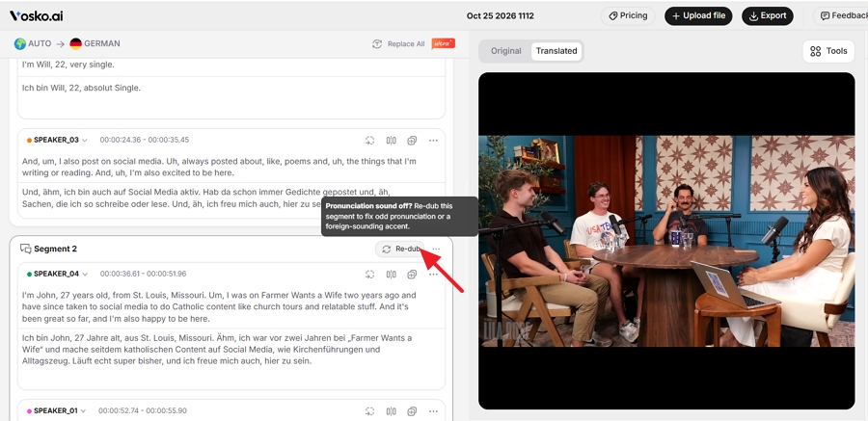This screenshot has height=421, width=868.
Task: Open more options for SPEAKER_01's row
Action: 433,411
